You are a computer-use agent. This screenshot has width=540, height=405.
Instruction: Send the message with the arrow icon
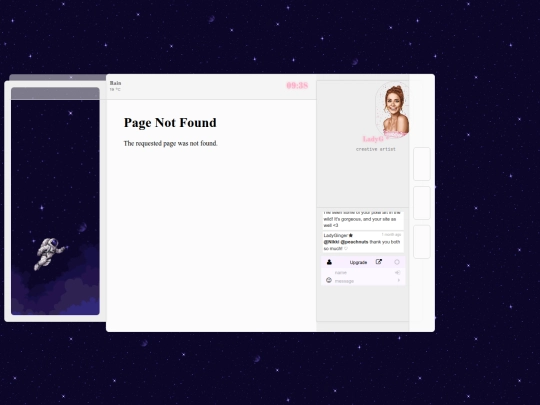point(399,280)
